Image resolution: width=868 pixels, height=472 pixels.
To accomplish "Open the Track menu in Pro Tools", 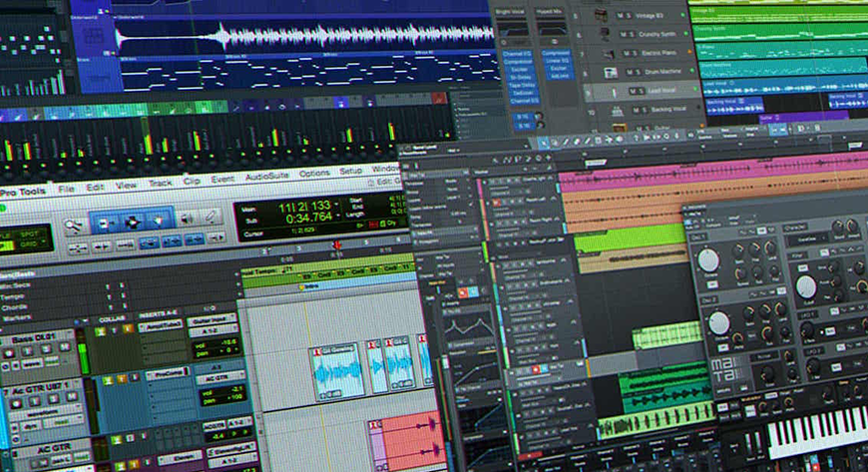I will click(160, 183).
